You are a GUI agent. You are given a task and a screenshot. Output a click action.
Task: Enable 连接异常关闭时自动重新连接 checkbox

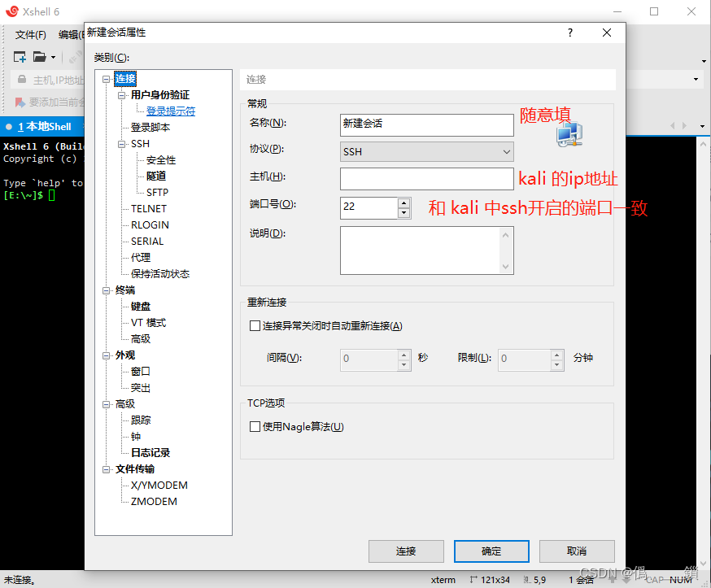(255, 326)
